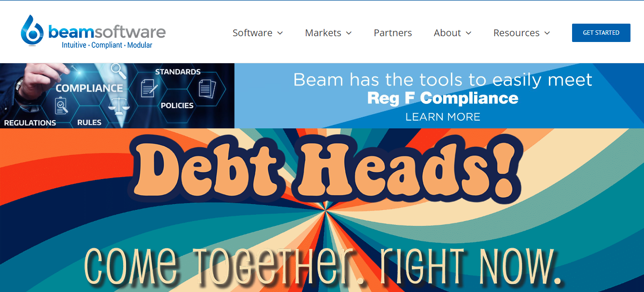The image size is (644, 292).
Task: Click the document with pen hexagon icon
Action: (x=149, y=89)
